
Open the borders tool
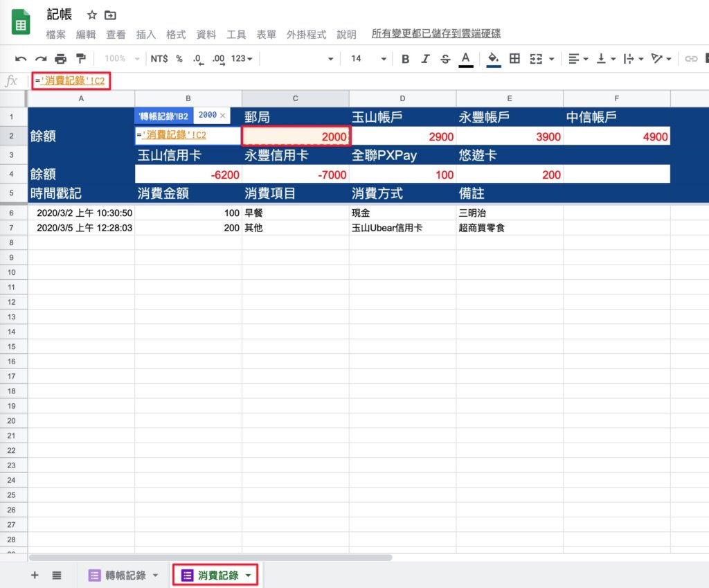point(514,58)
